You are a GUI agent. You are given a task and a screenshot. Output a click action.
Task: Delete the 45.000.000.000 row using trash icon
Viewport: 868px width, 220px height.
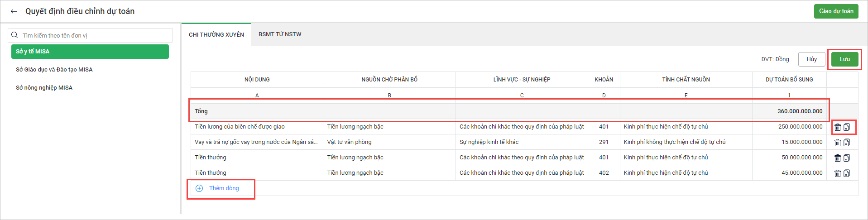(837, 173)
